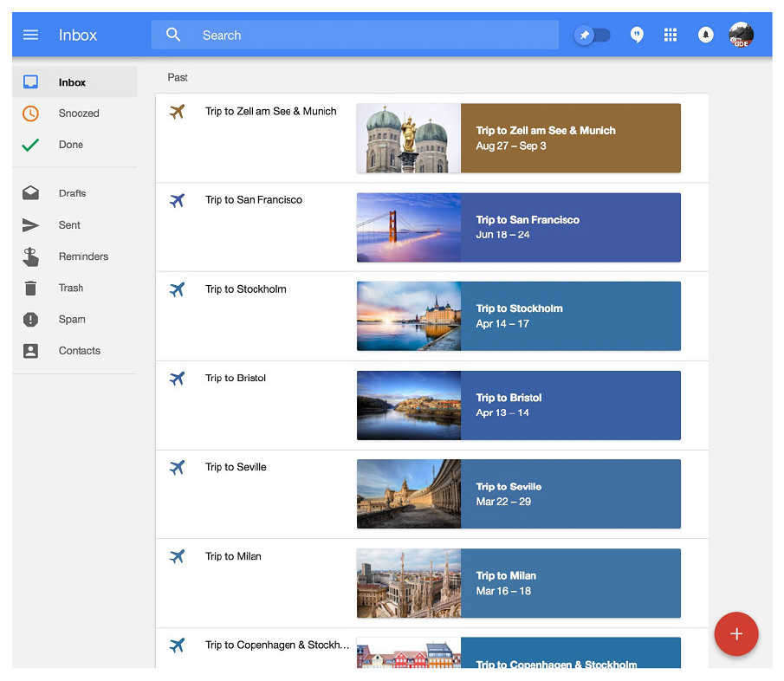The height and width of the screenshot is (681, 784).
Task: Click the Contacts person icon
Action: pyautogui.click(x=30, y=351)
